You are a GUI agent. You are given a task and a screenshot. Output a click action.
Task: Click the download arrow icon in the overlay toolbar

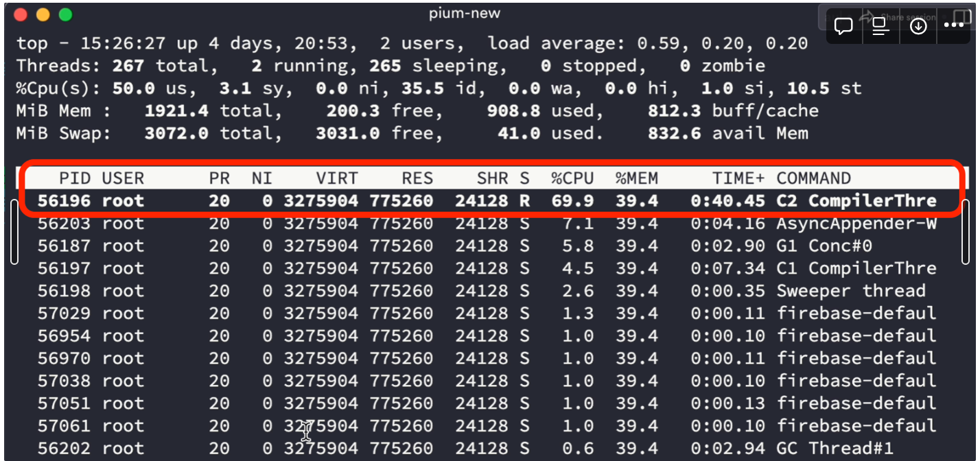(918, 26)
